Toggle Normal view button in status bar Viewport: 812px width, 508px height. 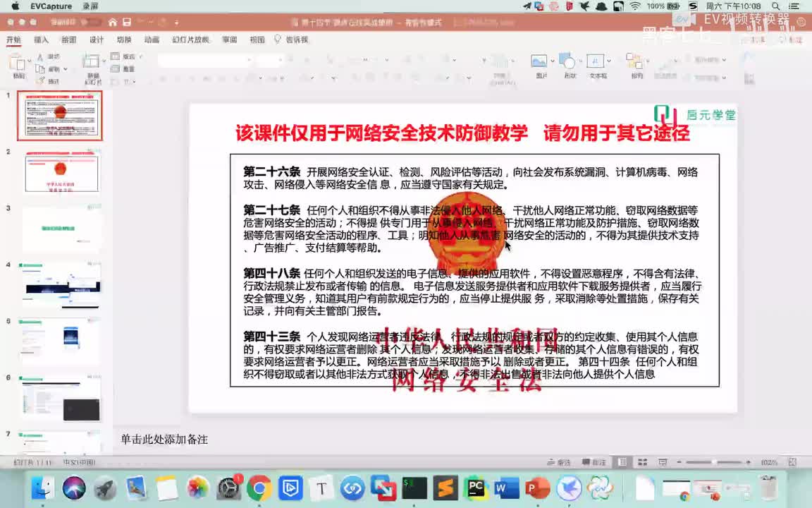pyautogui.click(x=622, y=462)
